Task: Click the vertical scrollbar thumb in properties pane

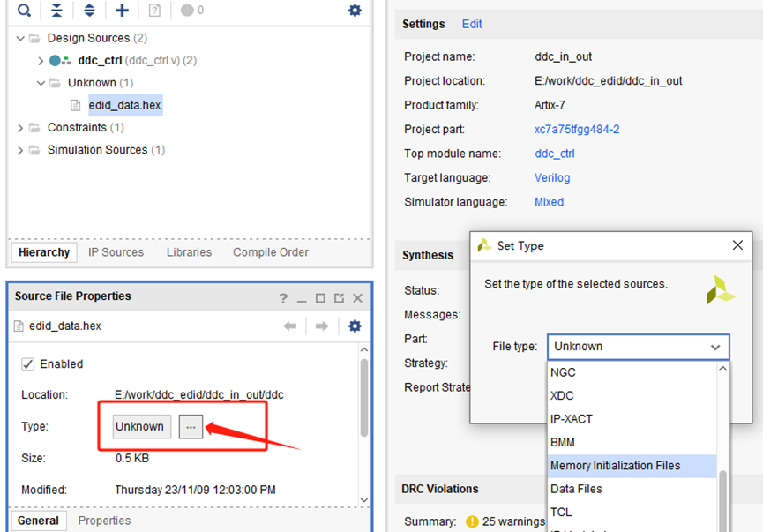Action: point(364,397)
